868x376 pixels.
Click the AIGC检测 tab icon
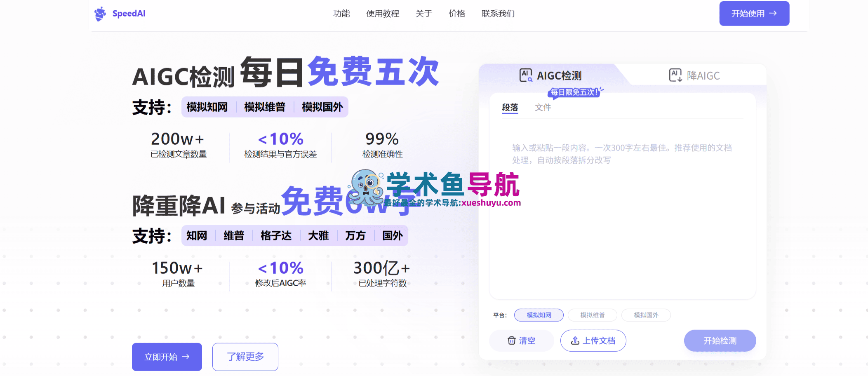(x=526, y=75)
